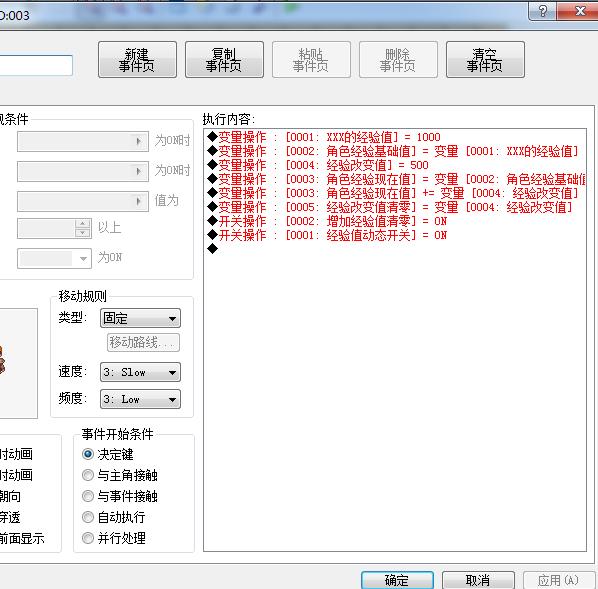Click the event character graphic preview
Screen dimensions: 598x589
(x=19, y=363)
